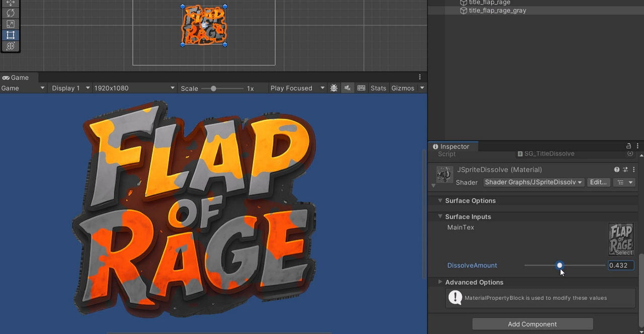Select the Transform tool in scene toolbar
The height and width of the screenshot is (334, 644).
(x=10, y=46)
